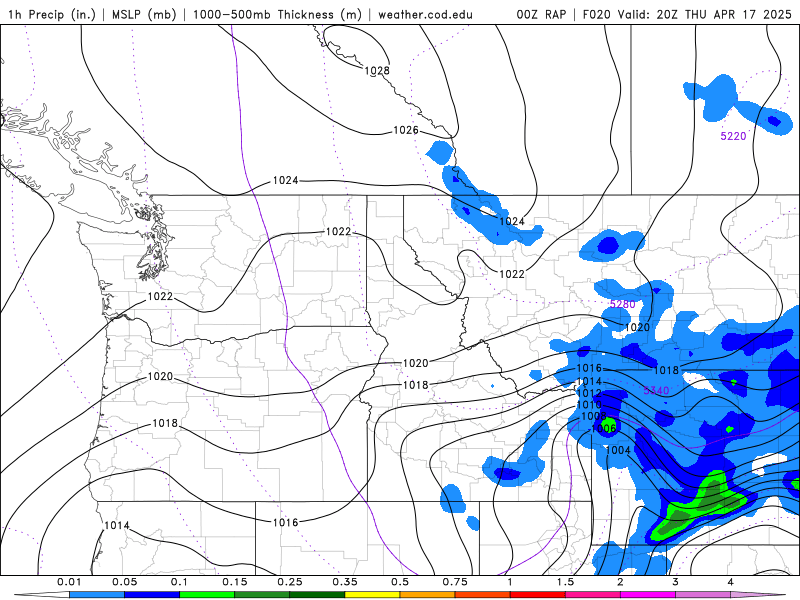Click the 1014 label off the southern Oregon coast

(x=117, y=525)
